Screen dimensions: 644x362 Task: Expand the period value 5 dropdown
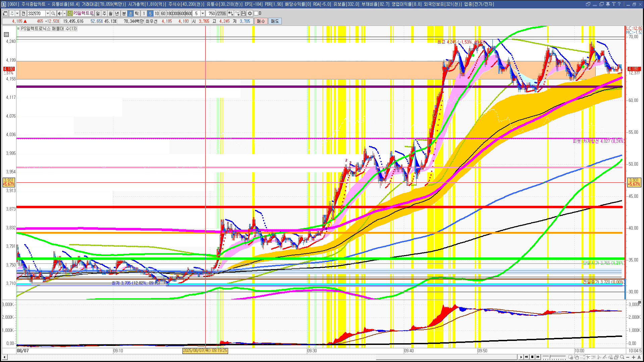tap(203, 13)
